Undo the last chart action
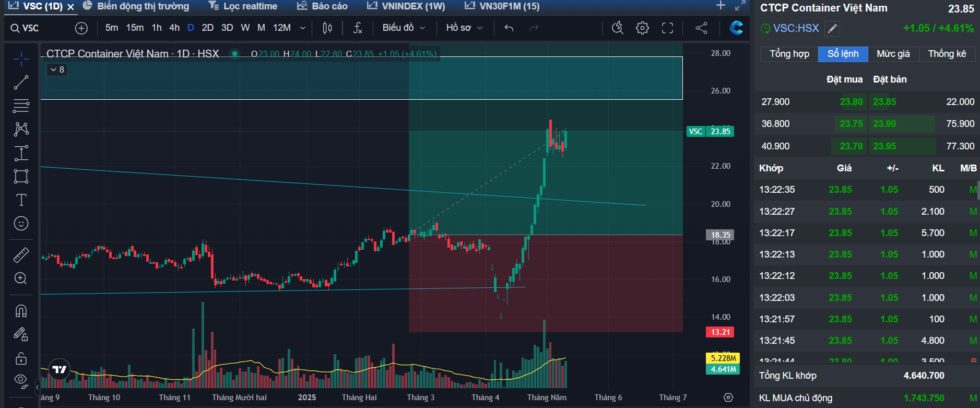 509,28
